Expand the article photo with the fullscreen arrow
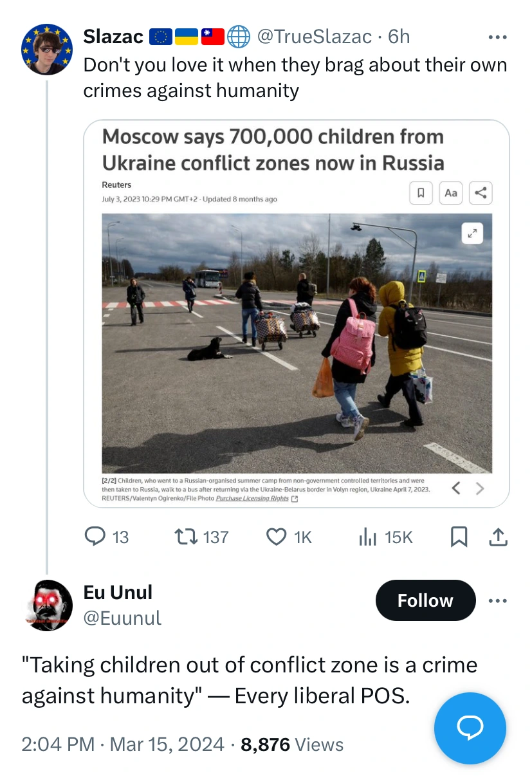Image resolution: width=532 pixels, height=776 pixels. click(472, 233)
